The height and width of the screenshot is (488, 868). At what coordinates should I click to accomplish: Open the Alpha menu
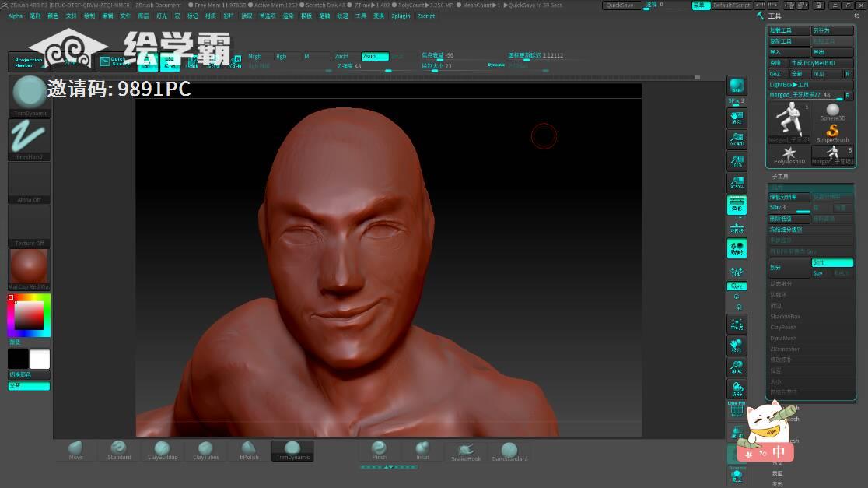click(x=16, y=16)
